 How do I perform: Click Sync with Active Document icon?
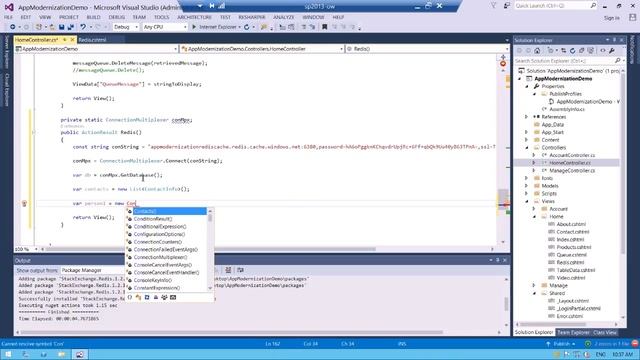564,51
